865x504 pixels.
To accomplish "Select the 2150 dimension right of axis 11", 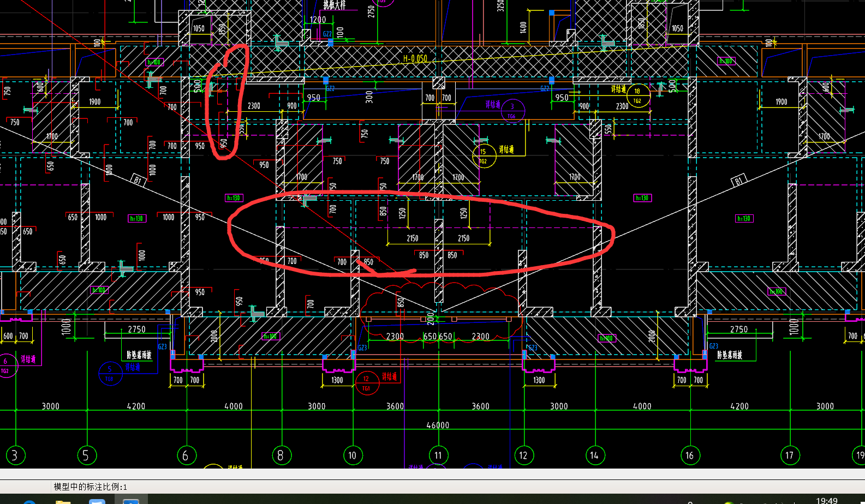I will pyautogui.click(x=464, y=238).
